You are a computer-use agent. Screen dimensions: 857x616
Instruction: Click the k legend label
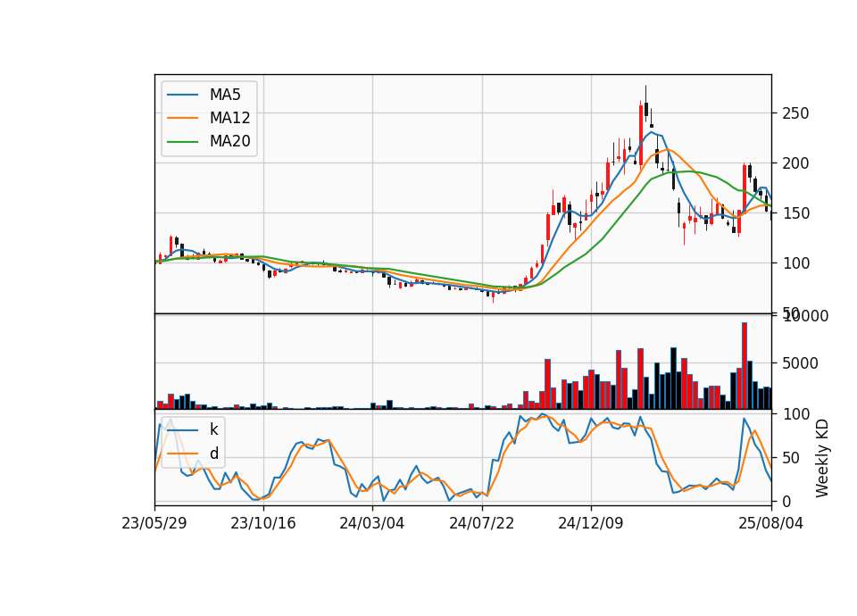coord(213,429)
